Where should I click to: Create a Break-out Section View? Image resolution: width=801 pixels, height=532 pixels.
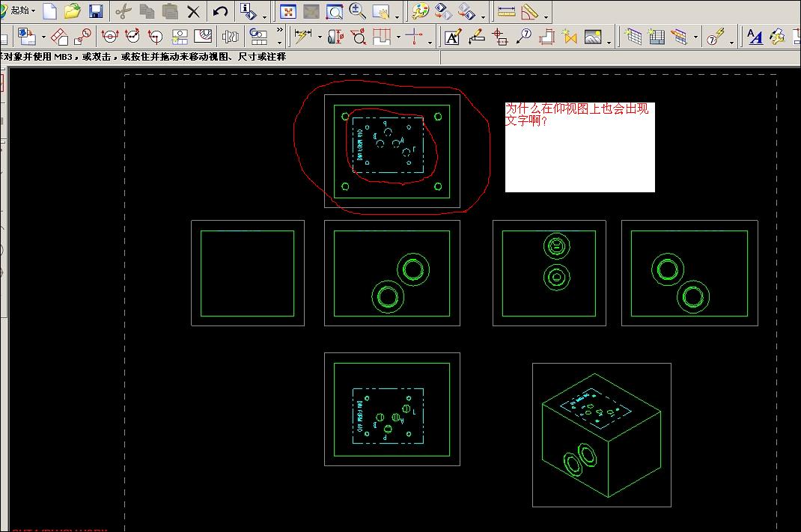coord(203,36)
